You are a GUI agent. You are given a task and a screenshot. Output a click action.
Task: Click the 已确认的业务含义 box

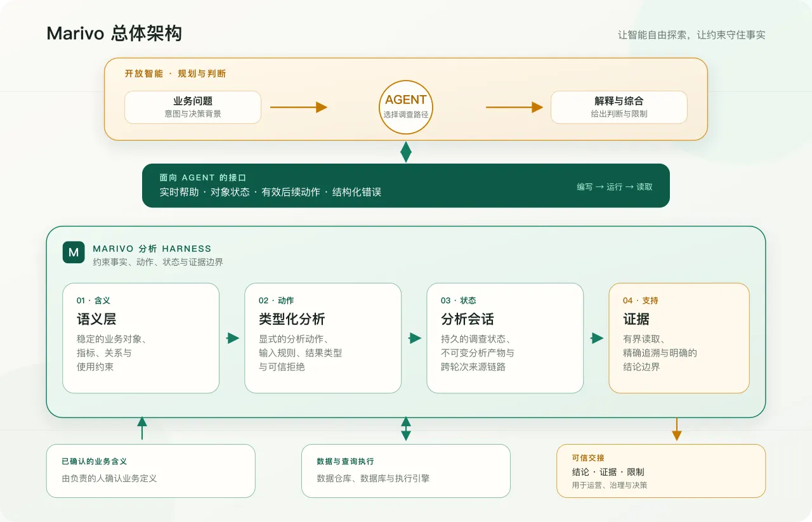pos(151,471)
